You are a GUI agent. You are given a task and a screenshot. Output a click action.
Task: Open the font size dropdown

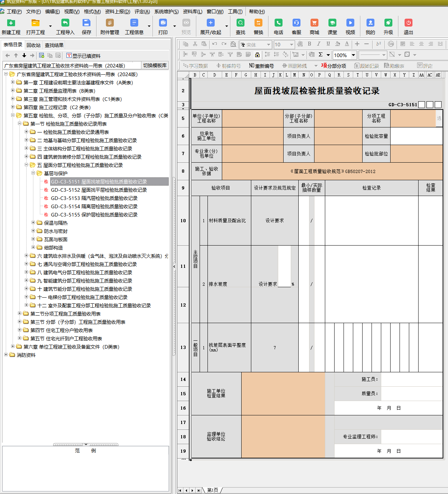291,45
